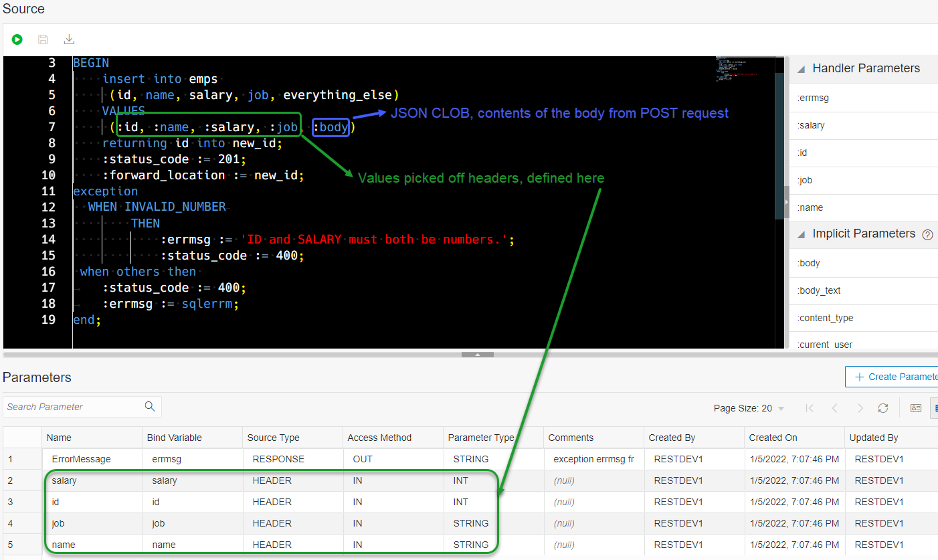
Task: Refresh the Parameters list
Action: click(x=882, y=407)
